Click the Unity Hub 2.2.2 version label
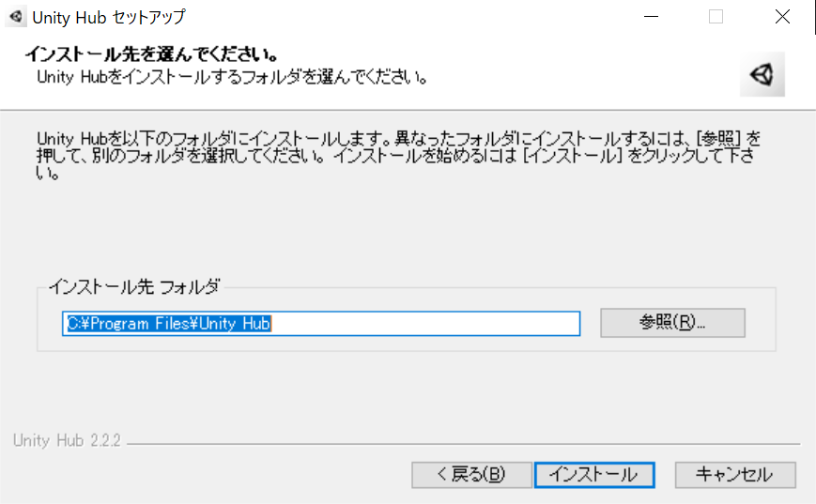816x504 pixels. click(x=67, y=440)
